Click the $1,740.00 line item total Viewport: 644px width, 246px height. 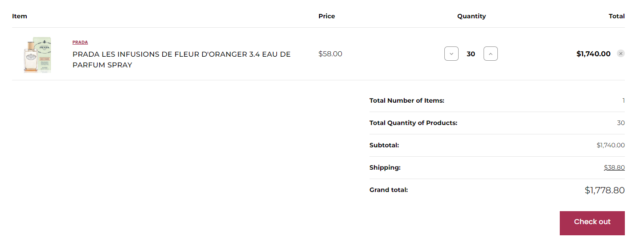(593, 54)
